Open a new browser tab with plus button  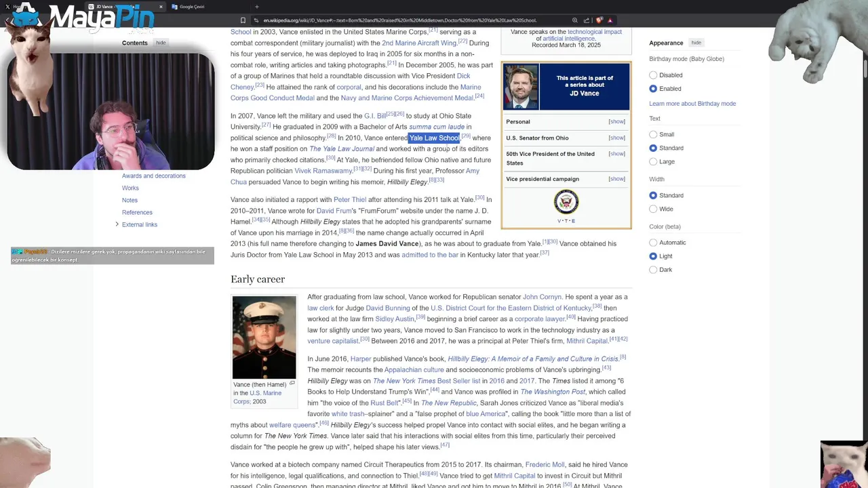256,7
